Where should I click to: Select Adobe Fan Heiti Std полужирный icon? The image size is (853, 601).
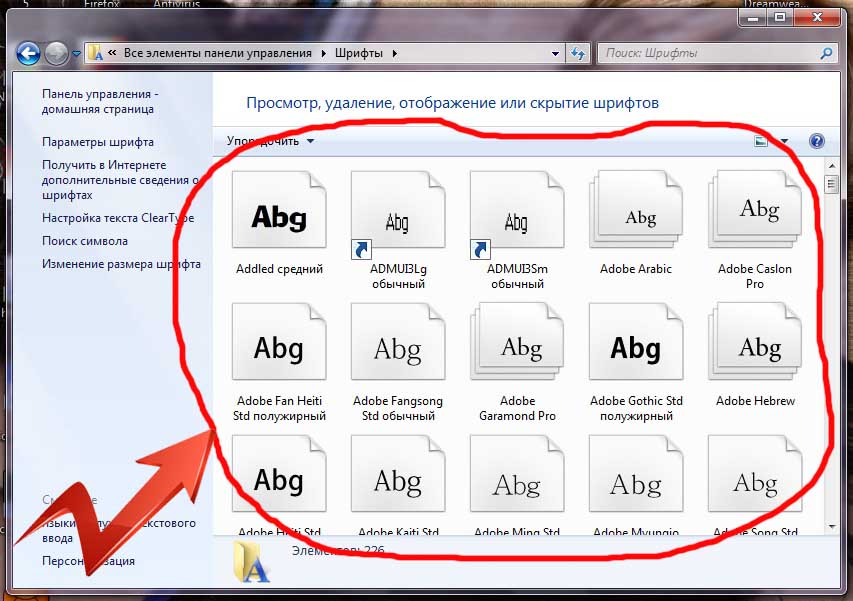point(279,342)
